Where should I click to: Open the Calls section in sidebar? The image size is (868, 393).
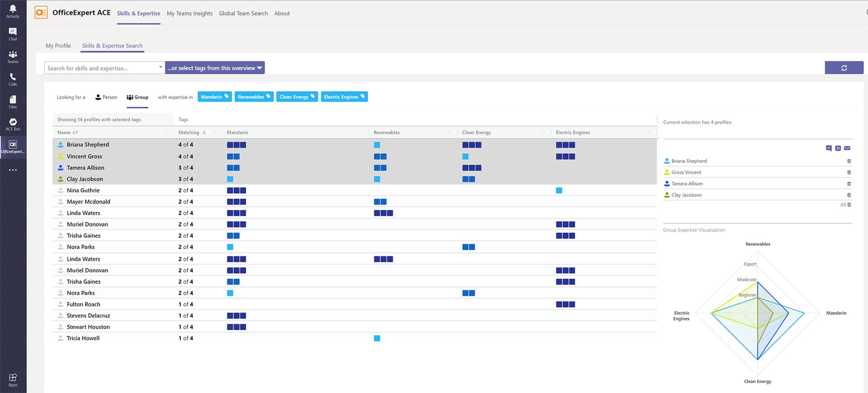(13, 79)
